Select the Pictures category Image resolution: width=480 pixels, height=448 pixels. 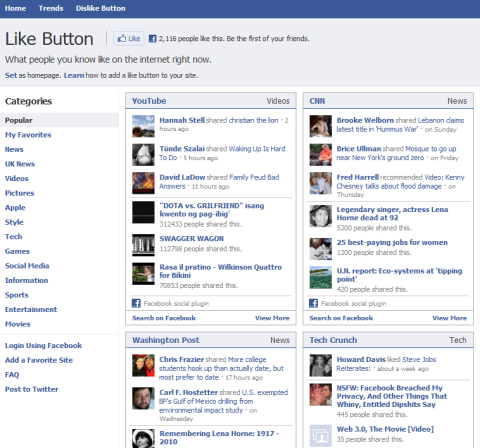tap(19, 193)
